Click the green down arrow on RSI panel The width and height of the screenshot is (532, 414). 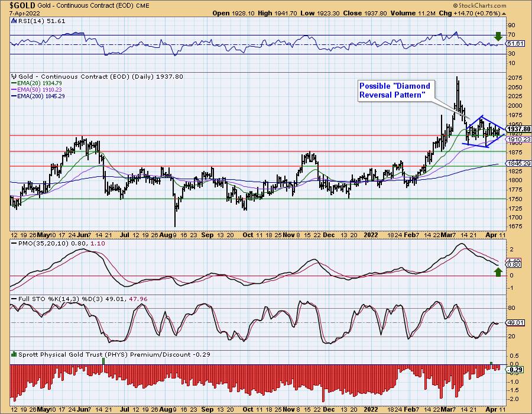click(498, 36)
